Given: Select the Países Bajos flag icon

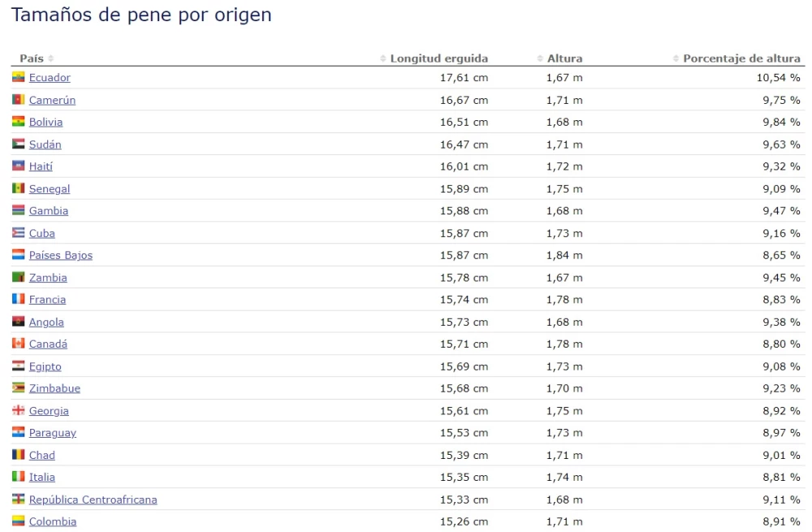Looking at the screenshot, I should click(18, 254).
